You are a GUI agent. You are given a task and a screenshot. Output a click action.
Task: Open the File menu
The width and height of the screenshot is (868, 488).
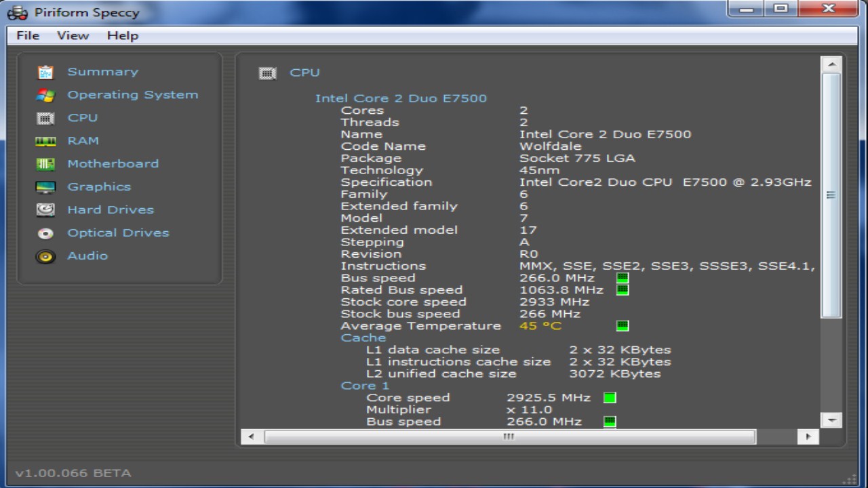[x=28, y=35]
